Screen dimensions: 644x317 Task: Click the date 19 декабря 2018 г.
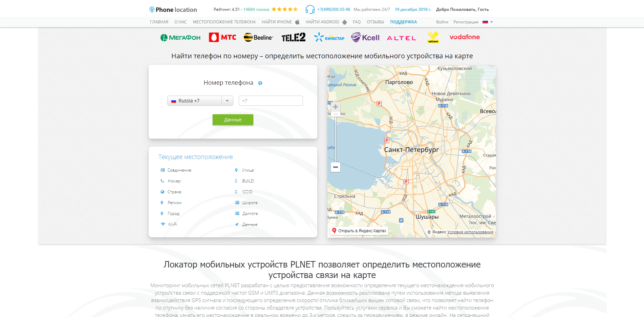pos(413,9)
